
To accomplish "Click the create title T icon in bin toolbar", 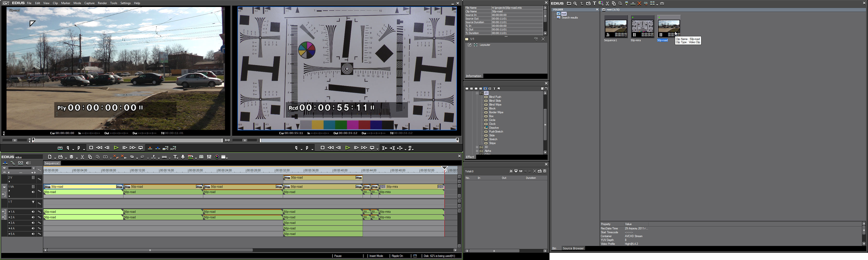I will point(594,4).
